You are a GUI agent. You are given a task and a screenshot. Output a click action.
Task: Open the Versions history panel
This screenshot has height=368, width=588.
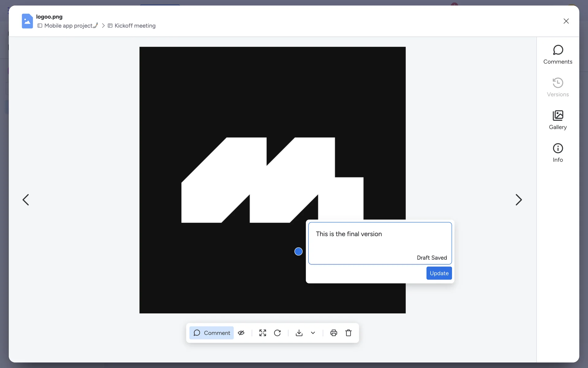click(x=558, y=87)
